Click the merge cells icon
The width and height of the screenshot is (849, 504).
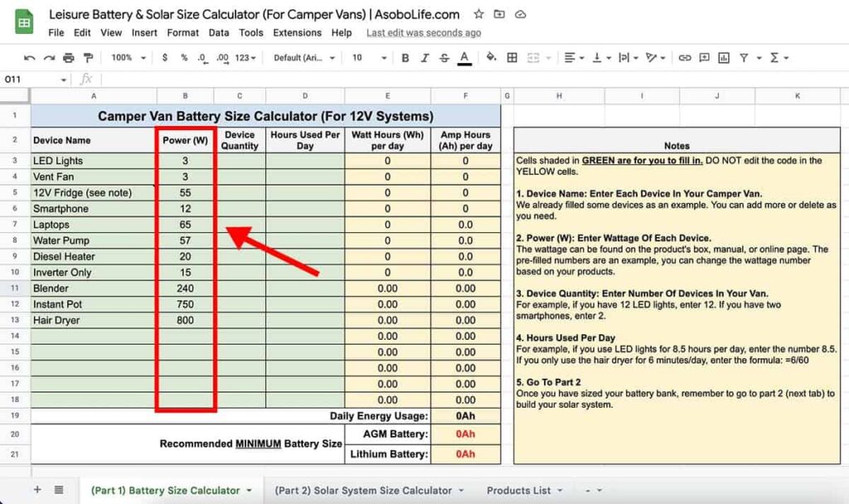(x=533, y=57)
